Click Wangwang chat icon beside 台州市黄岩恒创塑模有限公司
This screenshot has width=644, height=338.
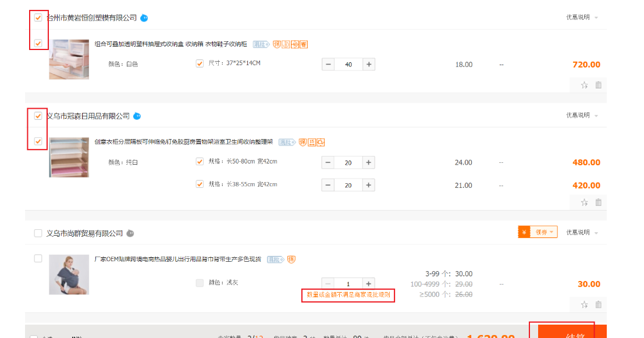144,18
